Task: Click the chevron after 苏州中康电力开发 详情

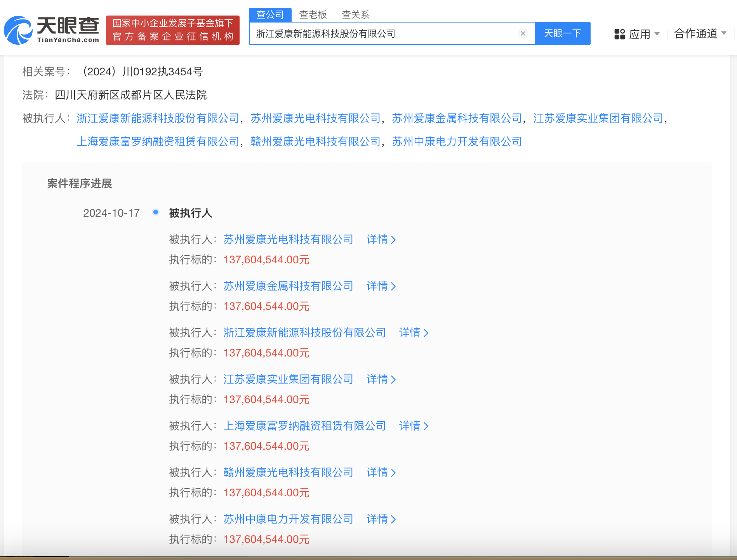Action: 394,519
